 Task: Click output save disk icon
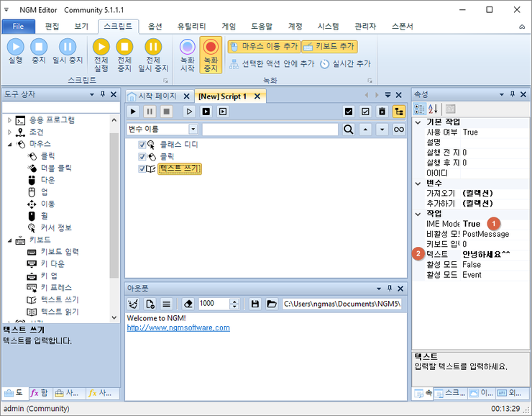click(255, 304)
